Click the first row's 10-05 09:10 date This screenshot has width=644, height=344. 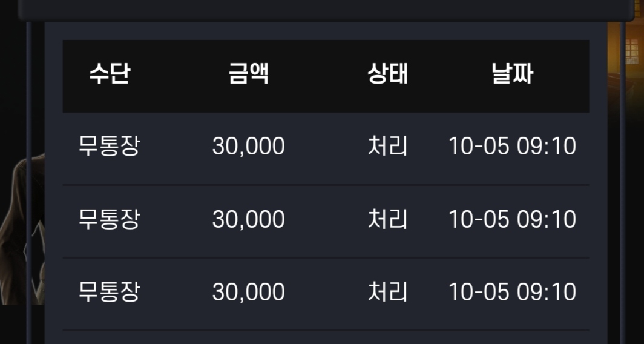[x=512, y=147]
